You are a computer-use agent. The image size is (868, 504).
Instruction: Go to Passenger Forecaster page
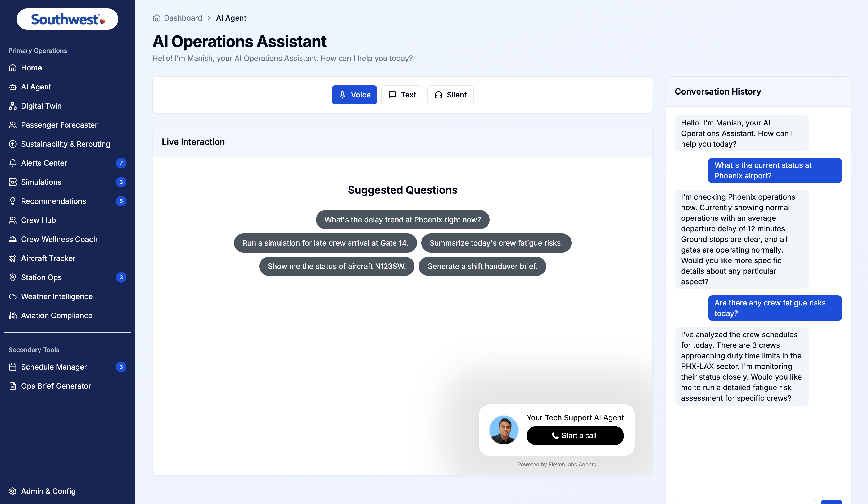pyautogui.click(x=67, y=125)
